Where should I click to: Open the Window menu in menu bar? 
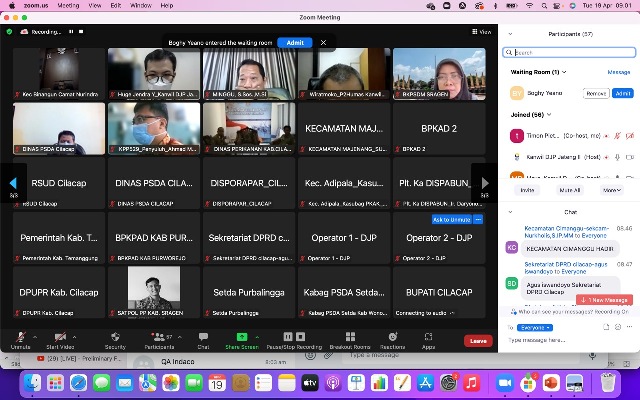141,5
